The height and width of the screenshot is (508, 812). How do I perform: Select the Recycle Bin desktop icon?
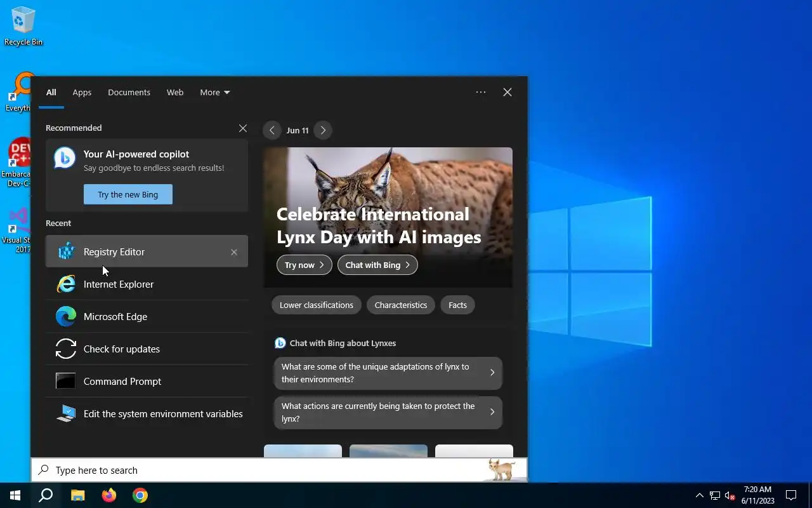point(23,27)
